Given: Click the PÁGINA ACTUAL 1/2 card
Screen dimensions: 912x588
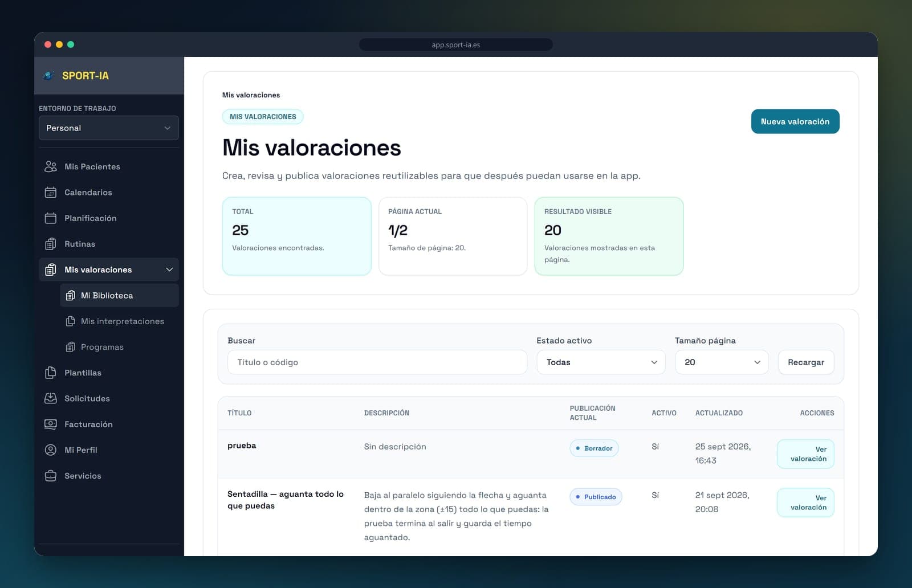Looking at the screenshot, I should (453, 236).
